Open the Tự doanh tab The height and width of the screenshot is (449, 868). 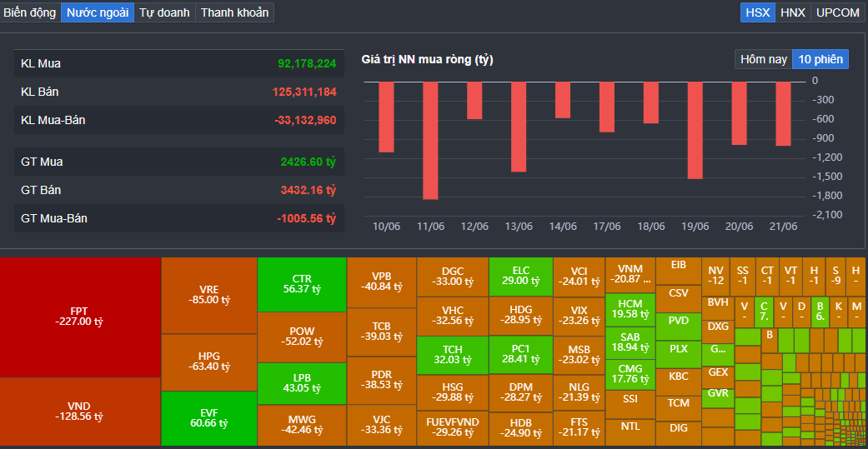(164, 12)
